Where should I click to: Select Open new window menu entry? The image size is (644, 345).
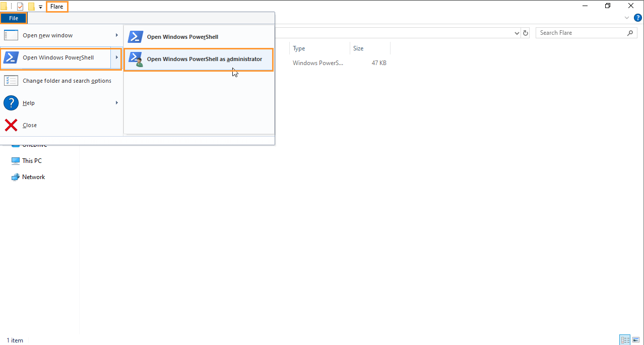(x=61, y=35)
